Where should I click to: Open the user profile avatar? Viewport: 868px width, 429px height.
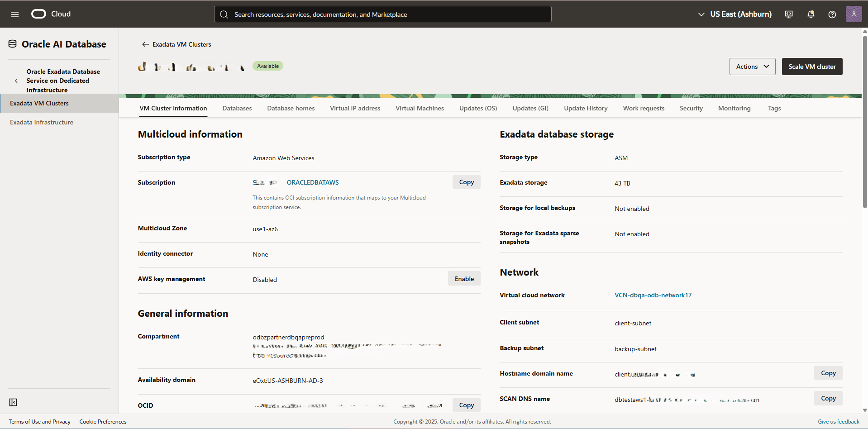(854, 14)
